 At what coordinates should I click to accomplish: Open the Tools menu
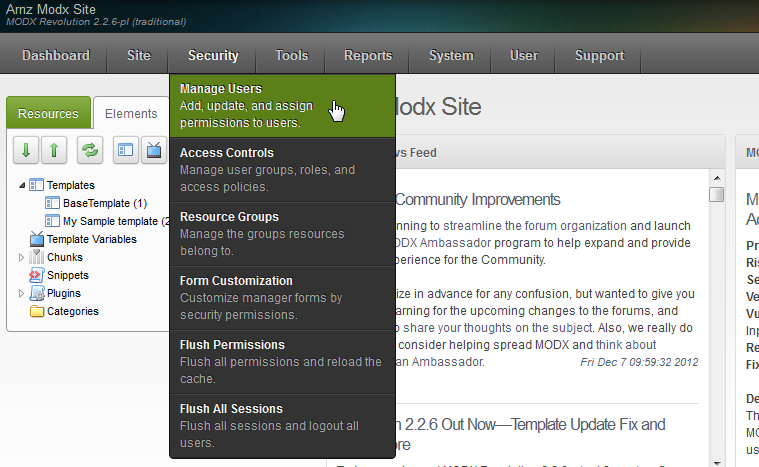click(x=292, y=56)
